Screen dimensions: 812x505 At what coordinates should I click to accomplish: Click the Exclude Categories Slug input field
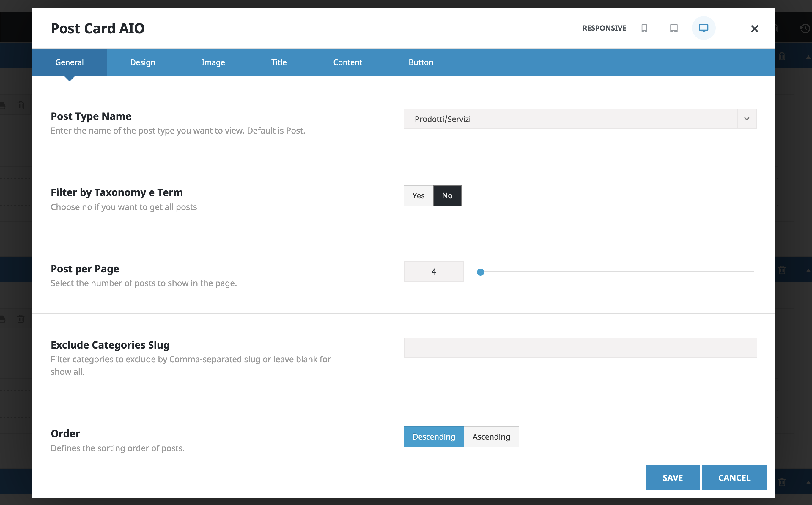click(581, 347)
